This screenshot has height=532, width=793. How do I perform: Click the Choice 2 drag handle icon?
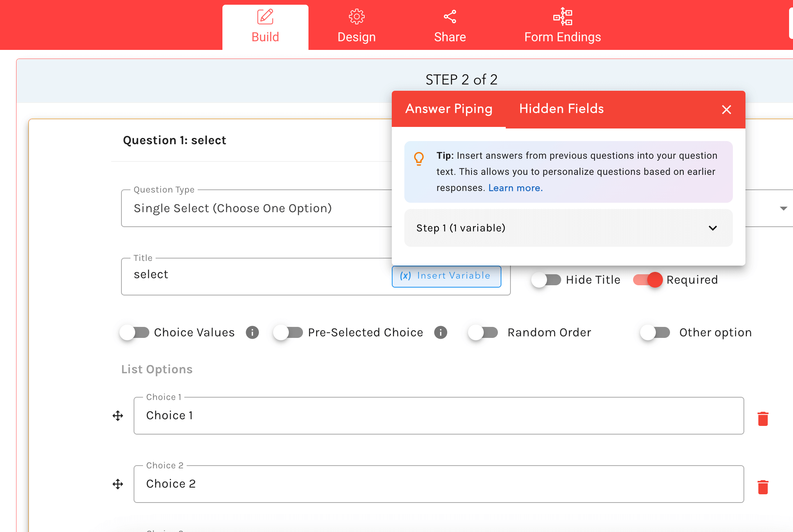coord(118,484)
